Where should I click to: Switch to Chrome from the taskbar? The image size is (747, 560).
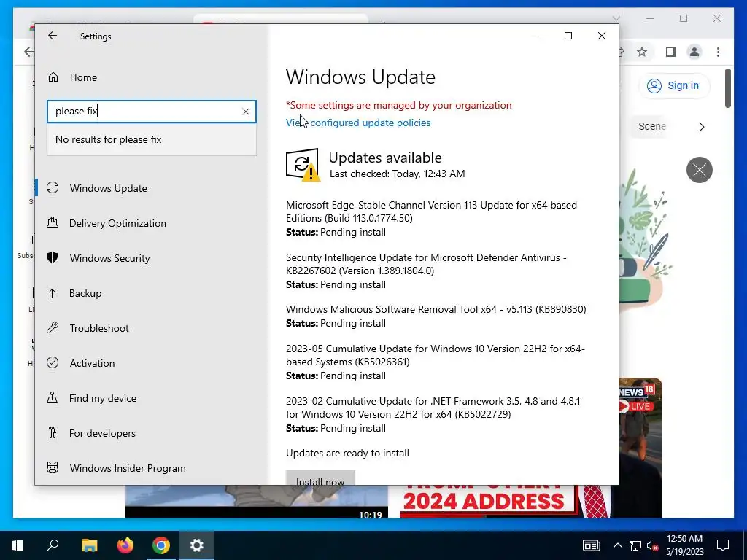[161, 545]
